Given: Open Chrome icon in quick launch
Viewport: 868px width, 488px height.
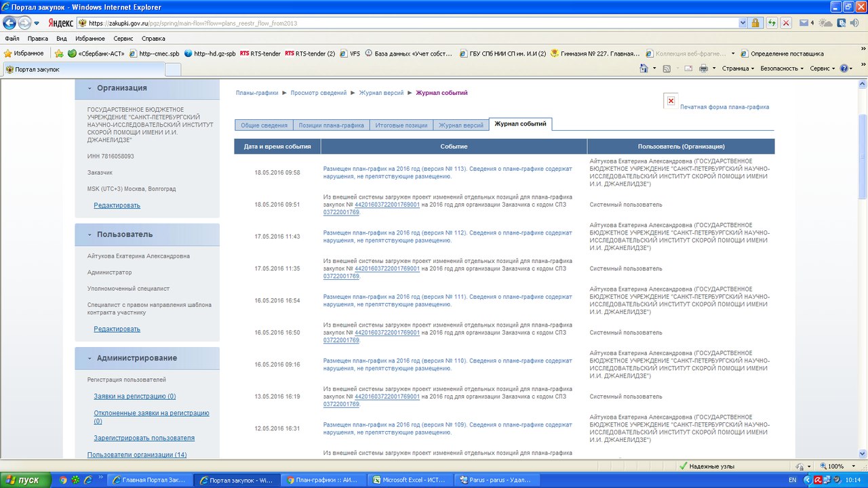Looking at the screenshot, I should (x=63, y=480).
